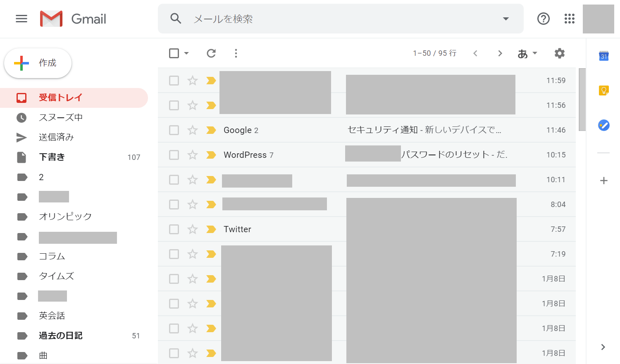The height and width of the screenshot is (364, 620).
Task: Open the WordPress password reset email
Action: 453,155
